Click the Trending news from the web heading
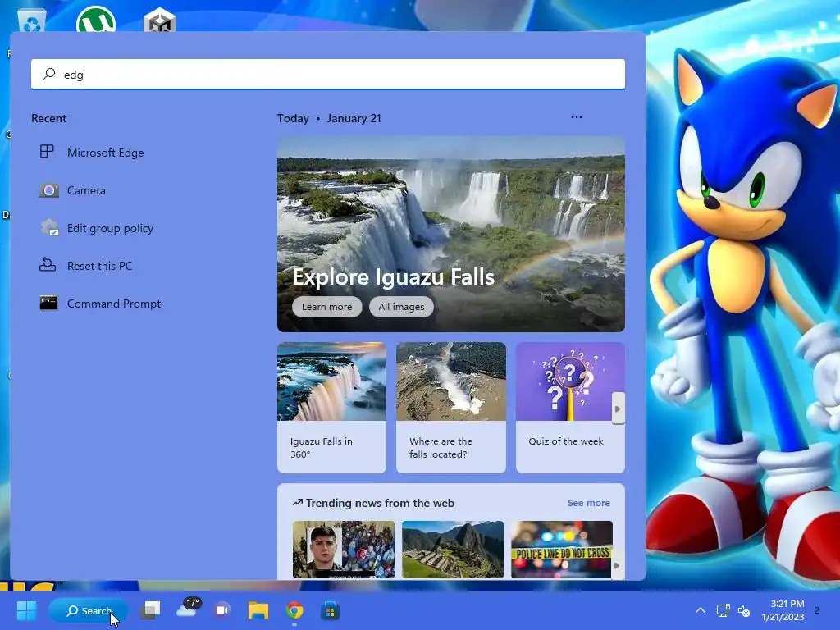This screenshot has height=630, width=840. (380, 503)
